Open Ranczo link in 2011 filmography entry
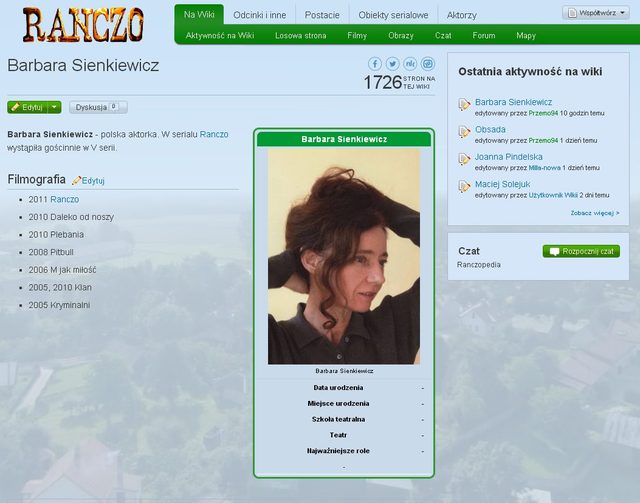Screen dimensions: 640x503 click(x=64, y=199)
